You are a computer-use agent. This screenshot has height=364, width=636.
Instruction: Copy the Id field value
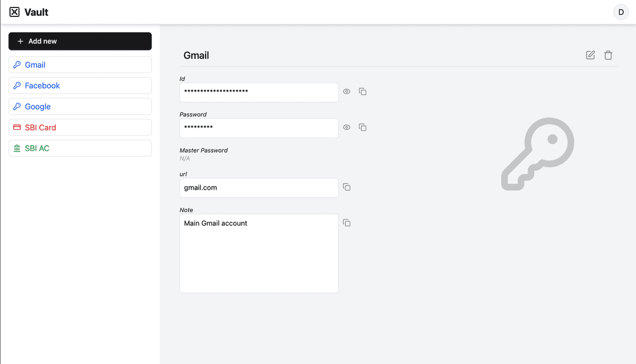363,92
